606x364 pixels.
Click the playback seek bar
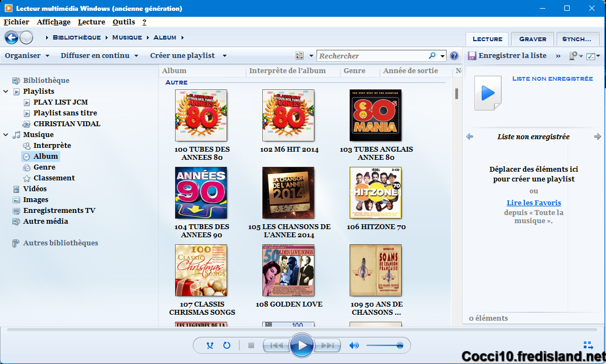pyautogui.click(x=302, y=330)
